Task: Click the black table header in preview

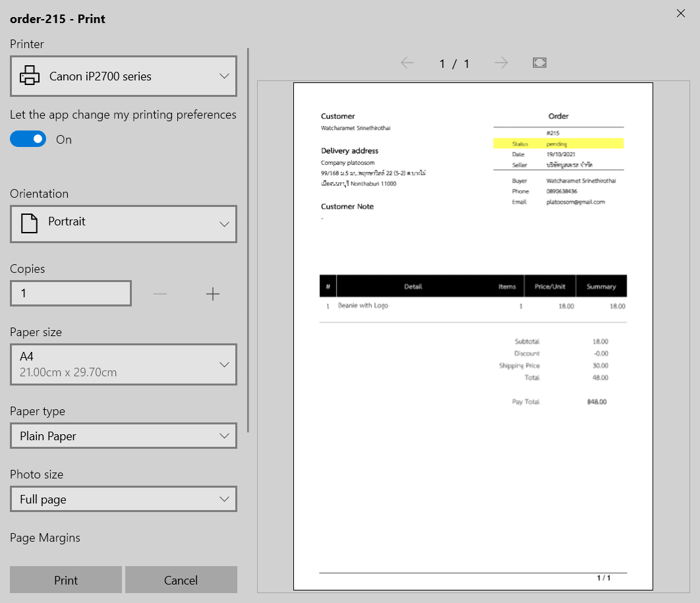Action: pyautogui.click(x=473, y=286)
